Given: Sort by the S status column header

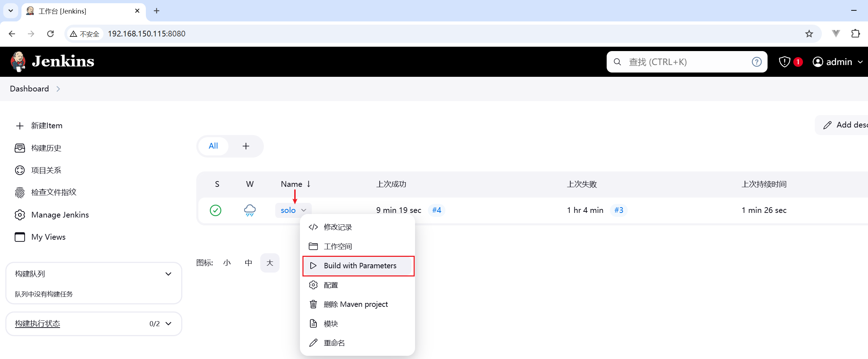Looking at the screenshot, I should 217,184.
